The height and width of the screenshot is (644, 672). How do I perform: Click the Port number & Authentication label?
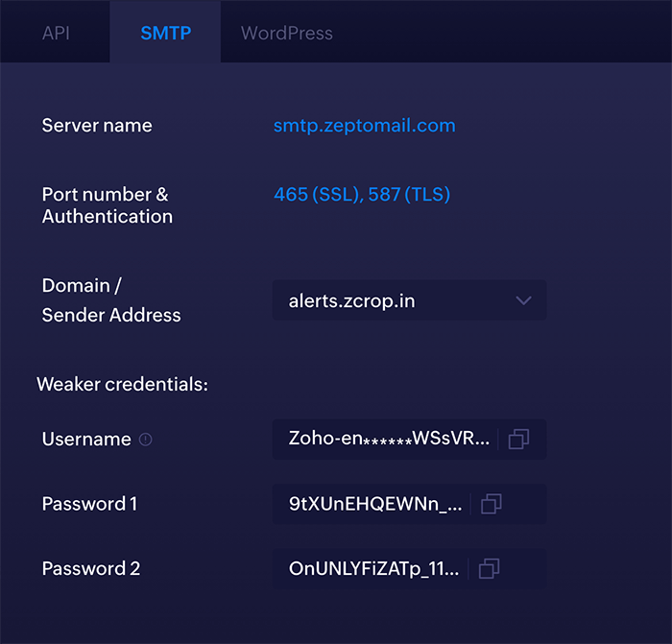click(107, 205)
